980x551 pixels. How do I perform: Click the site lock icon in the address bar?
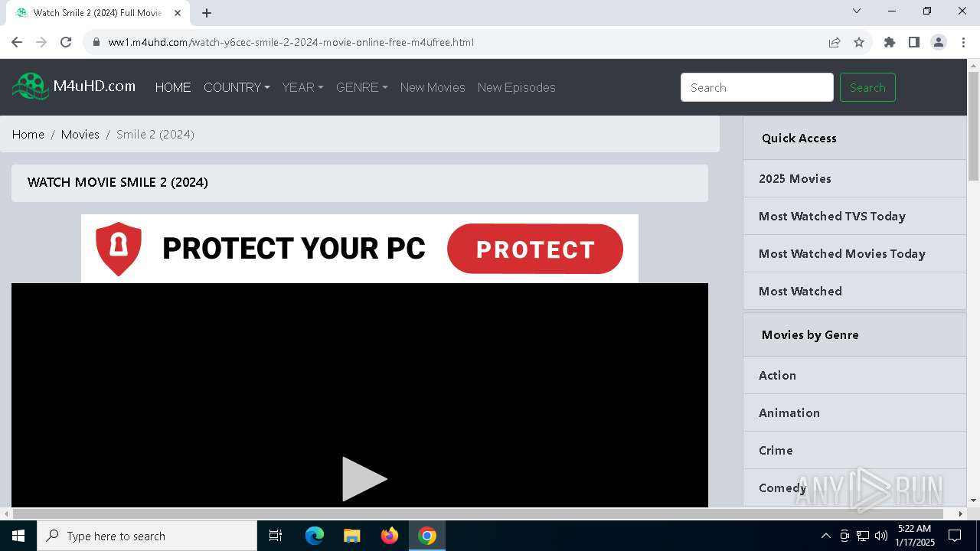(96, 42)
